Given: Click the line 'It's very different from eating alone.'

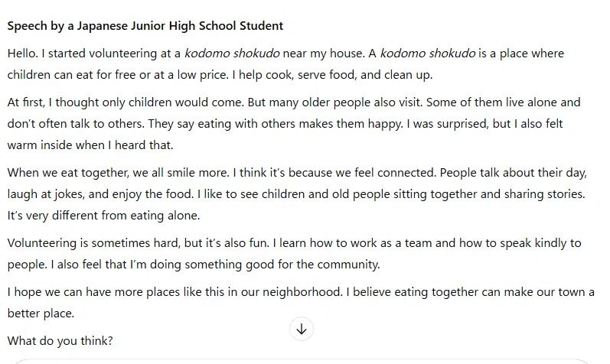Looking at the screenshot, I should [103, 216].
